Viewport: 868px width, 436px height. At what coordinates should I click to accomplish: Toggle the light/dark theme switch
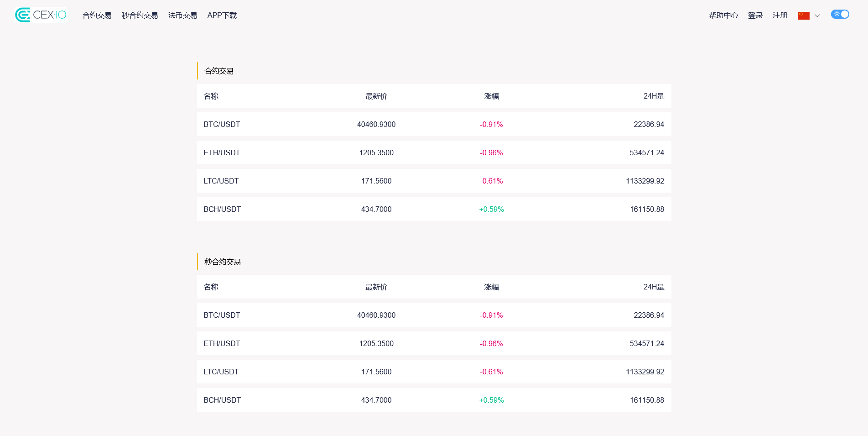(840, 14)
